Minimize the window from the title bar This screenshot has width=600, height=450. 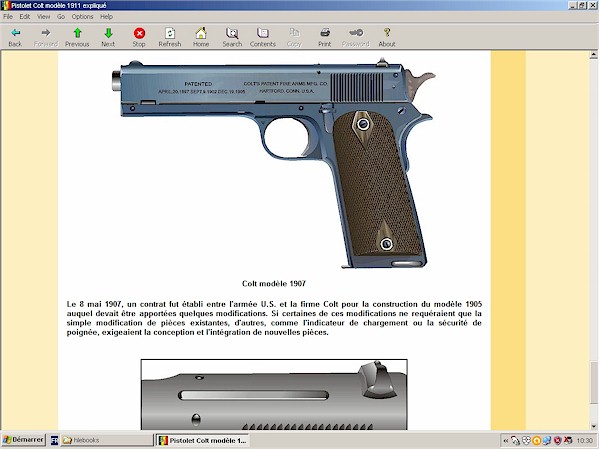pos(573,5)
